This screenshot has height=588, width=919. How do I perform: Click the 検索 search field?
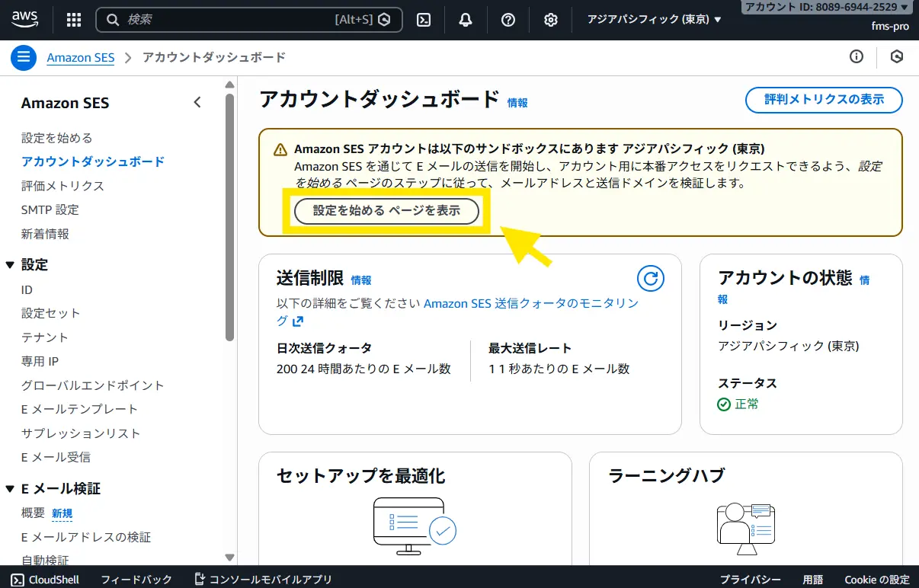(x=229, y=20)
